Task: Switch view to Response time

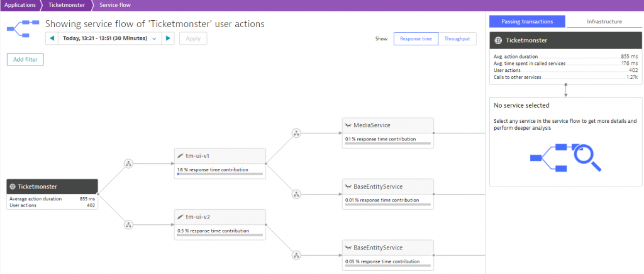Action: (416, 38)
